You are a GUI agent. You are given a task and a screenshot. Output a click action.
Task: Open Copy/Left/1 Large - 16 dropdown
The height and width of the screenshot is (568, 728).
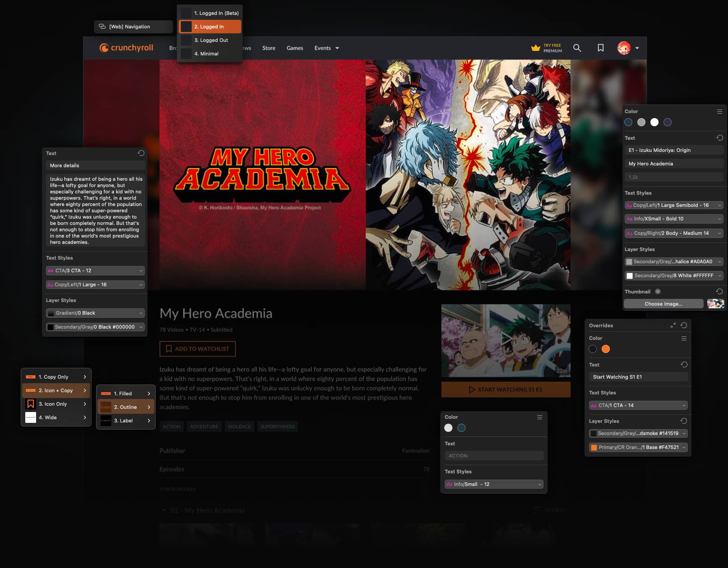click(95, 284)
